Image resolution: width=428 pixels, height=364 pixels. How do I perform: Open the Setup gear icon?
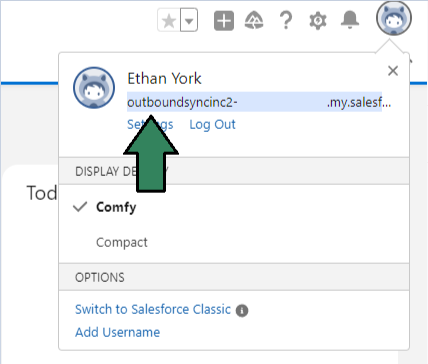[x=318, y=21]
